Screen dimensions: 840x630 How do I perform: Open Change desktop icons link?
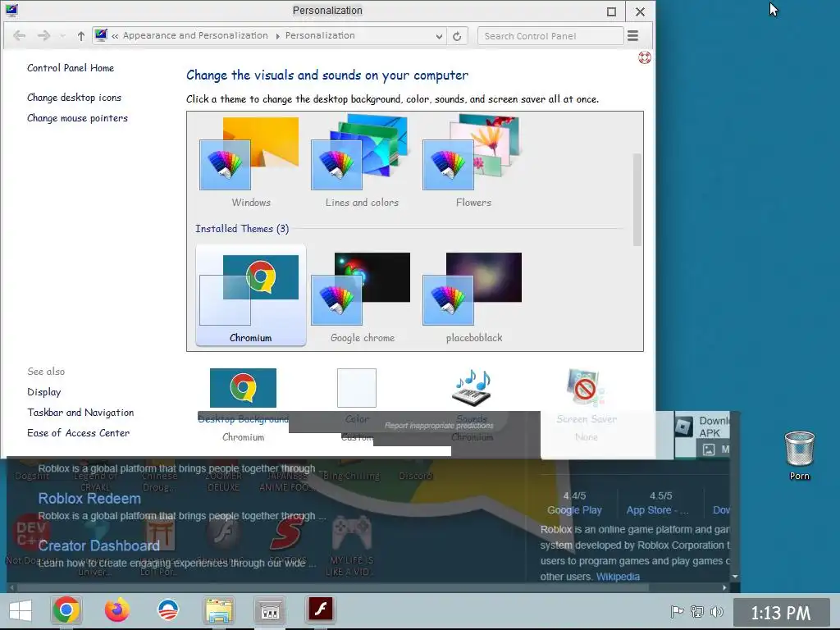coord(75,98)
